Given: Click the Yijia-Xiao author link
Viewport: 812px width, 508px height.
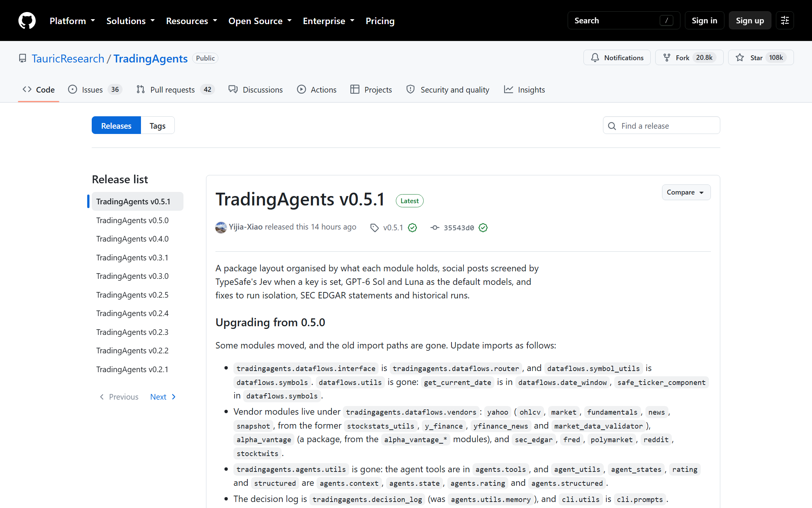Looking at the screenshot, I should pos(245,227).
